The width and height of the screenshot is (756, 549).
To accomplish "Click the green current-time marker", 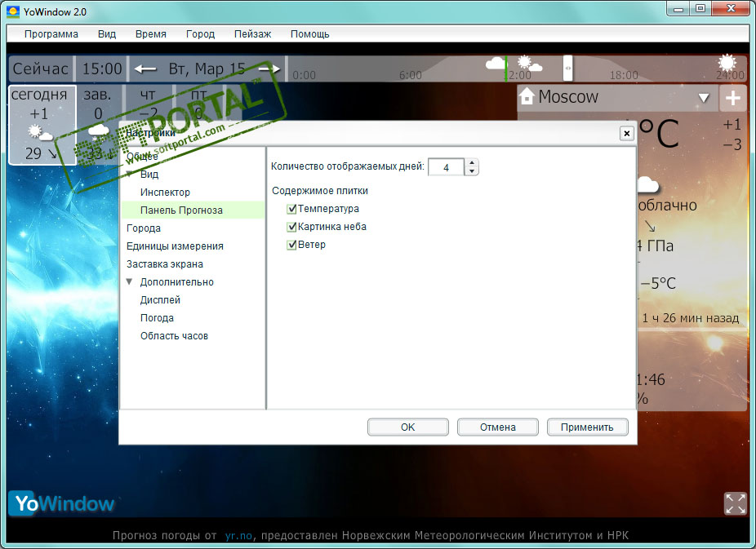I will tap(505, 69).
